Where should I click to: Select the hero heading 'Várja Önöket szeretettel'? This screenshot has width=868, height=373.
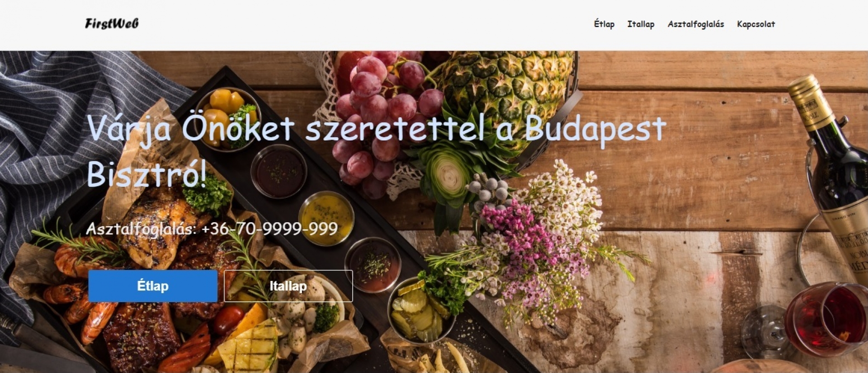tap(285, 129)
